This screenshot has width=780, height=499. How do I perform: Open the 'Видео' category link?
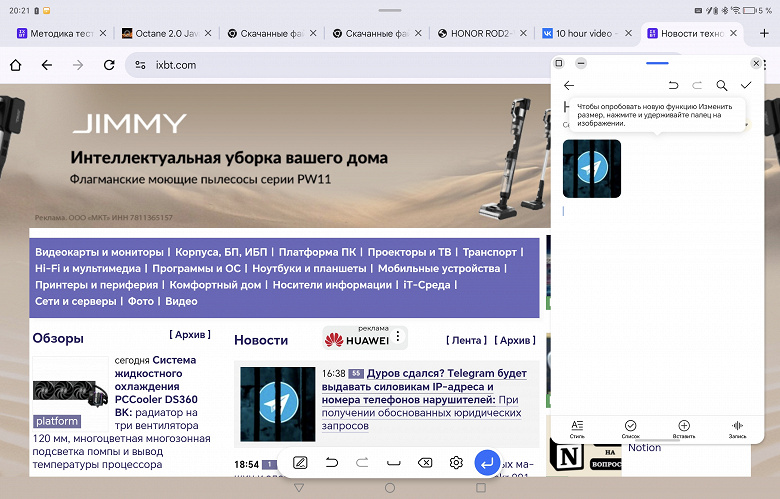click(x=181, y=301)
